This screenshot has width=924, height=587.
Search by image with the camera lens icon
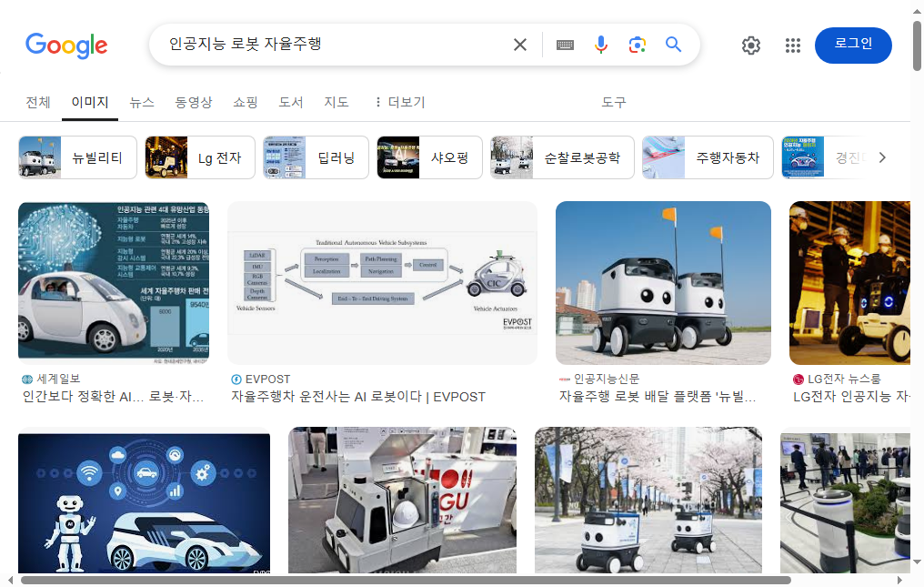[x=637, y=45]
